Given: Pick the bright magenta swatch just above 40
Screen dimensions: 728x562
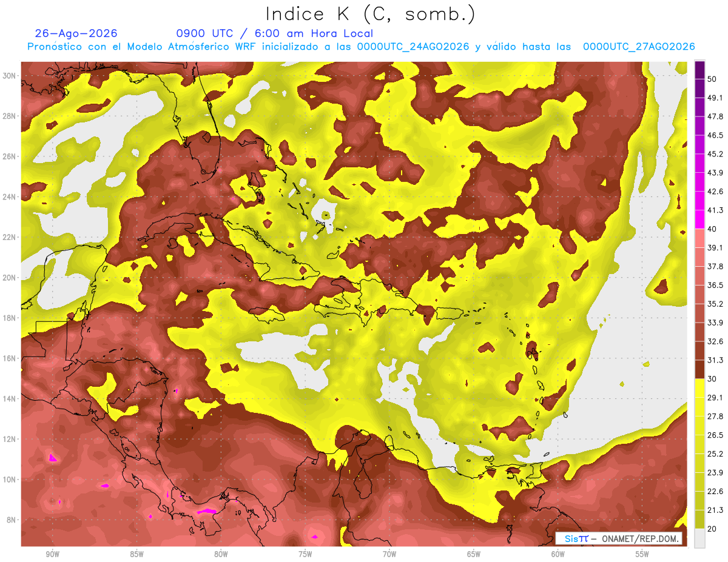Looking at the screenshot, I should pos(699,218).
